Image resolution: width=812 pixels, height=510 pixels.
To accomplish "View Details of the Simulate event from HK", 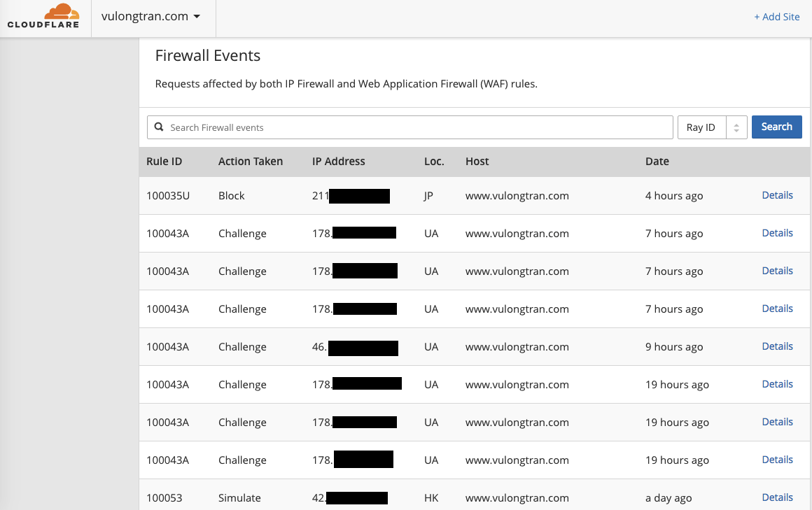I will [777, 497].
